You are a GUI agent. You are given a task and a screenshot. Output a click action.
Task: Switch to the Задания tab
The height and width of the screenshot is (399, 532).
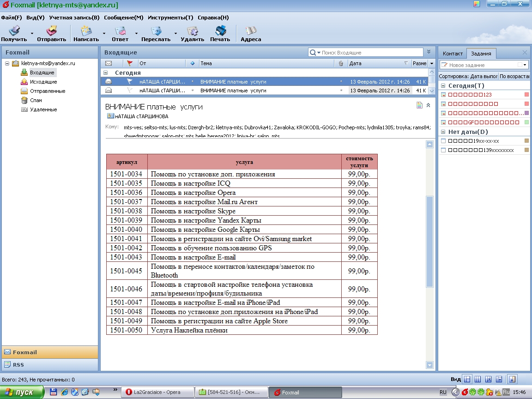(x=481, y=54)
